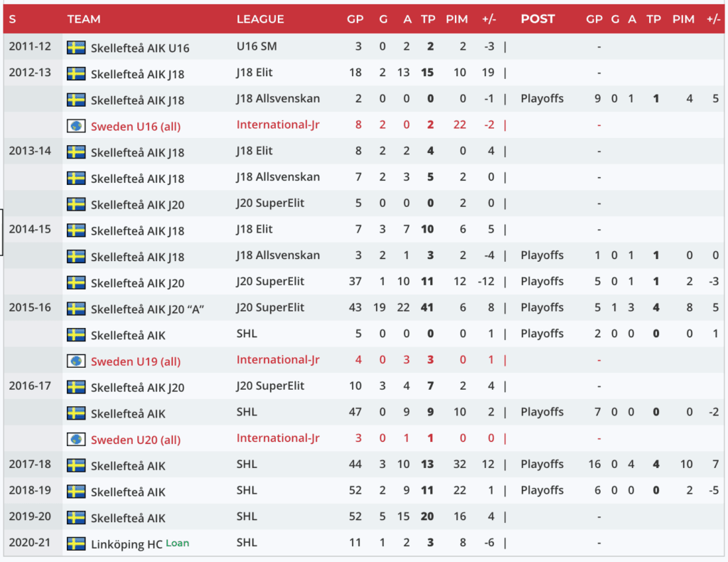The height and width of the screenshot is (562, 728).
Task: Click the flag beside Skellefteå AIK J20 "A"
Action: point(76,309)
